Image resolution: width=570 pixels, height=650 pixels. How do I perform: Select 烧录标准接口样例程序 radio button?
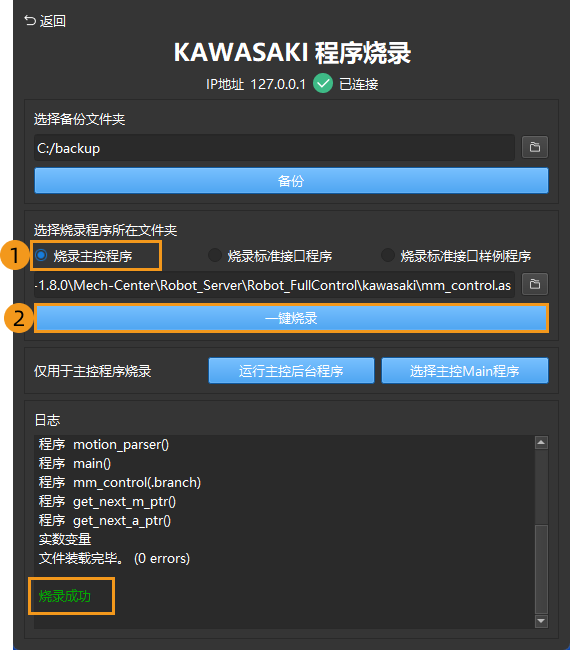tap(388, 255)
